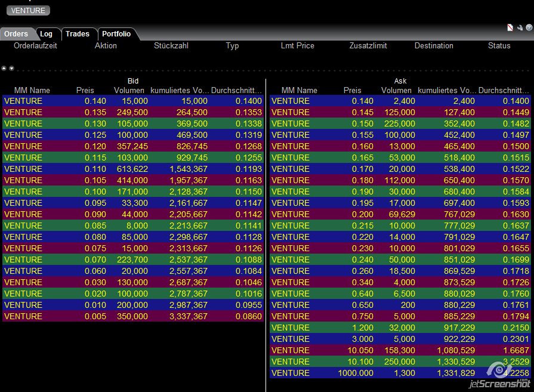Expand panel with the down arrow button
The image size is (534, 392).
pos(11,68)
